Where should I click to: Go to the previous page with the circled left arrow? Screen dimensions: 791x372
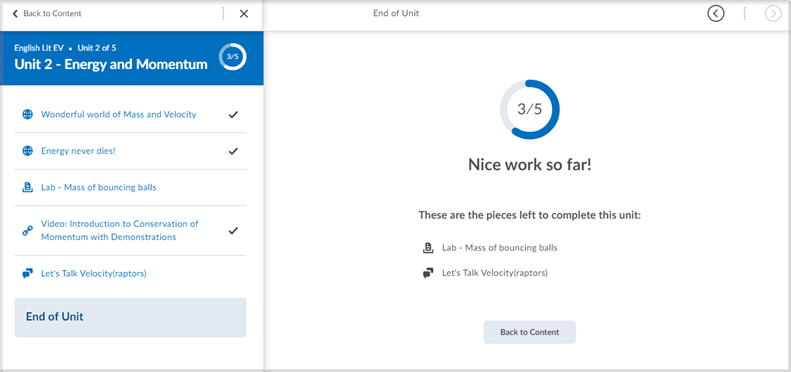click(x=715, y=14)
